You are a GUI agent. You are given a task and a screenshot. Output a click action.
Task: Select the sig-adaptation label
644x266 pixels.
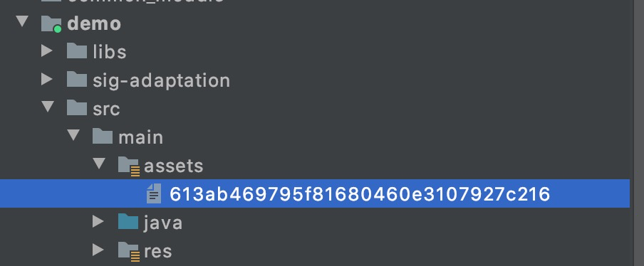pos(161,81)
